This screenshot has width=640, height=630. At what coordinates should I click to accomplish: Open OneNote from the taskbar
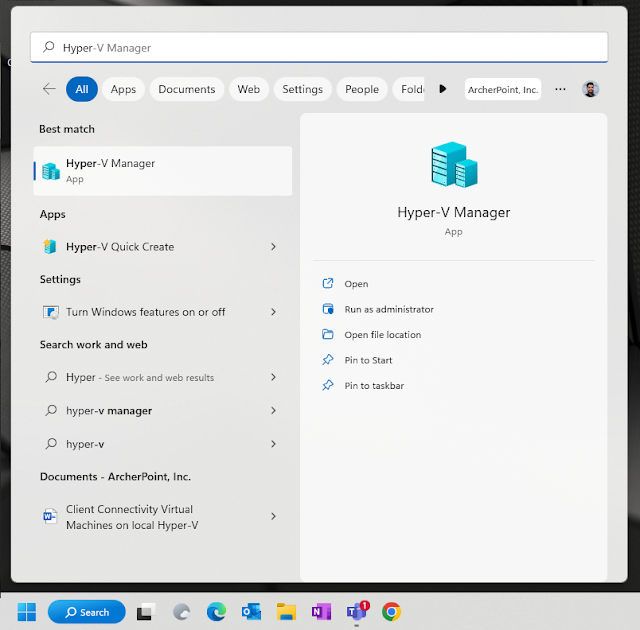tap(321, 612)
